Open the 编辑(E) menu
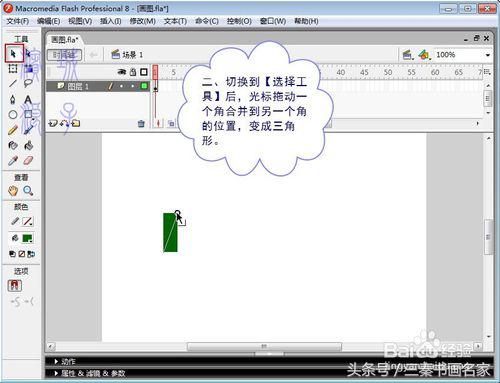 49,21
